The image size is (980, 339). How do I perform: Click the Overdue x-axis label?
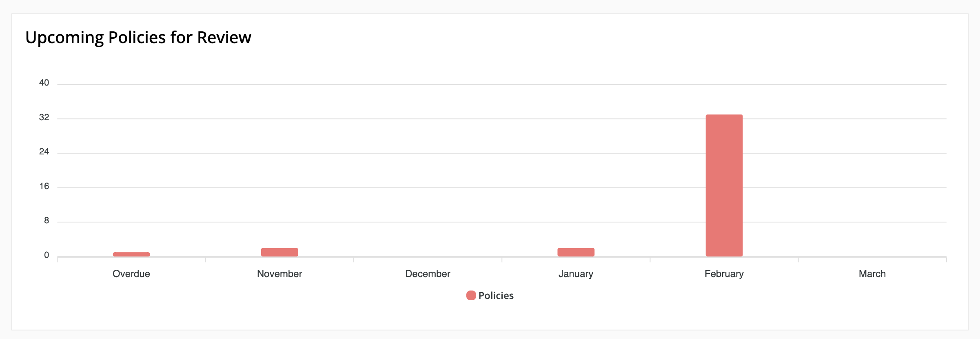[131, 274]
